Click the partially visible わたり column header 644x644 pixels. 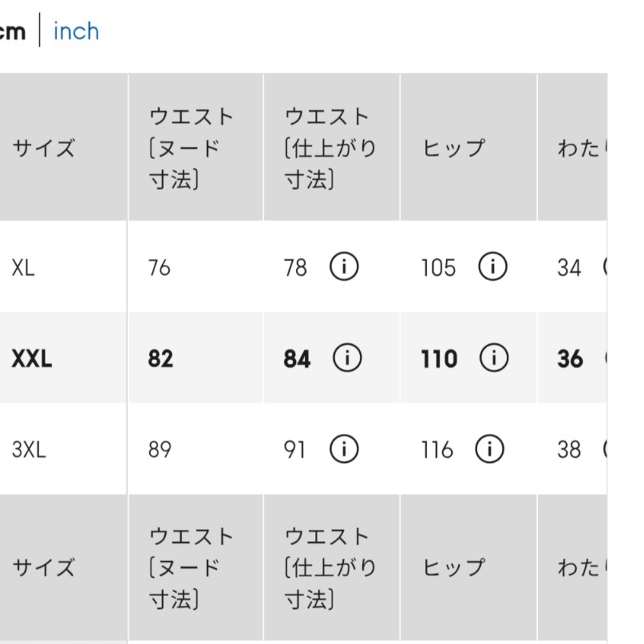[x=583, y=148]
